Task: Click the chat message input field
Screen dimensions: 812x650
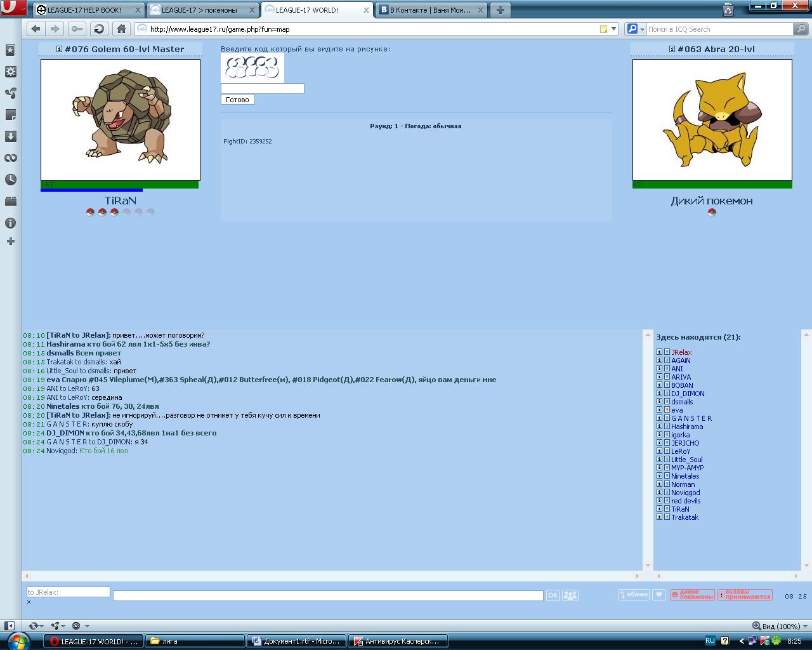Action: point(328,595)
